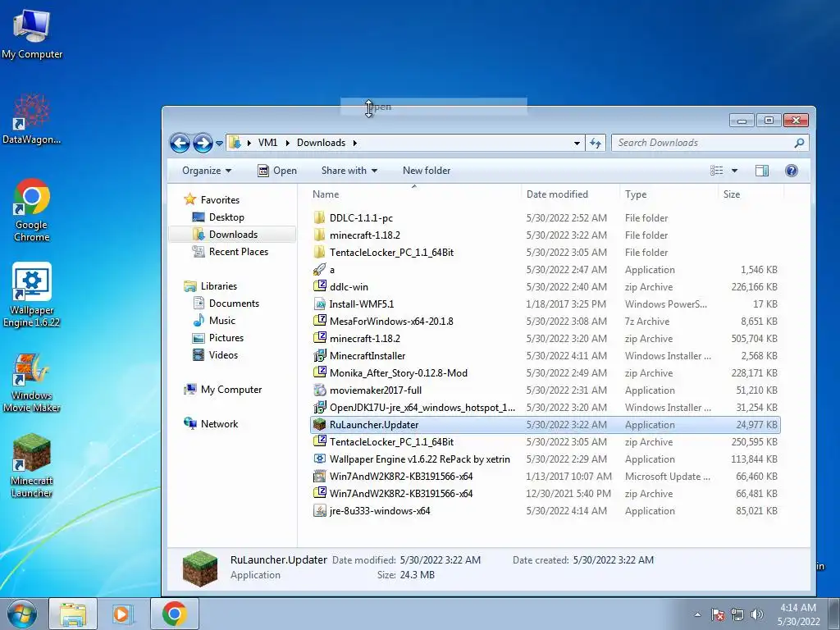Select Network in navigation pane
The image size is (840, 630).
[x=211, y=424]
